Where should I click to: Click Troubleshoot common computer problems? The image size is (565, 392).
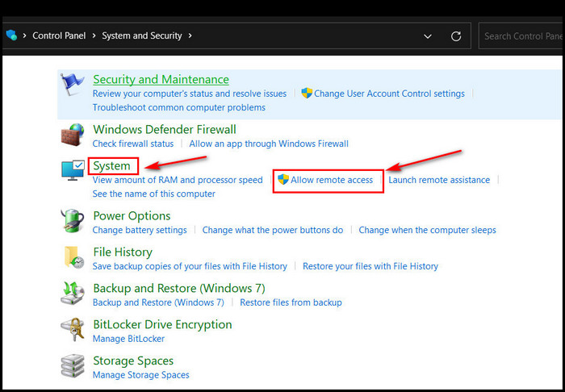179,107
